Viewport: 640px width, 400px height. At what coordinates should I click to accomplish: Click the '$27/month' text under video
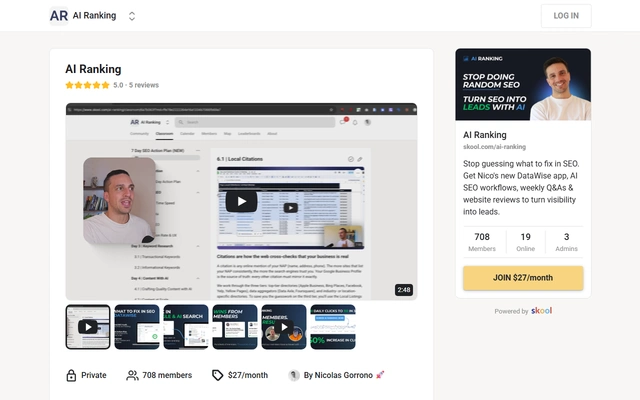click(248, 376)
